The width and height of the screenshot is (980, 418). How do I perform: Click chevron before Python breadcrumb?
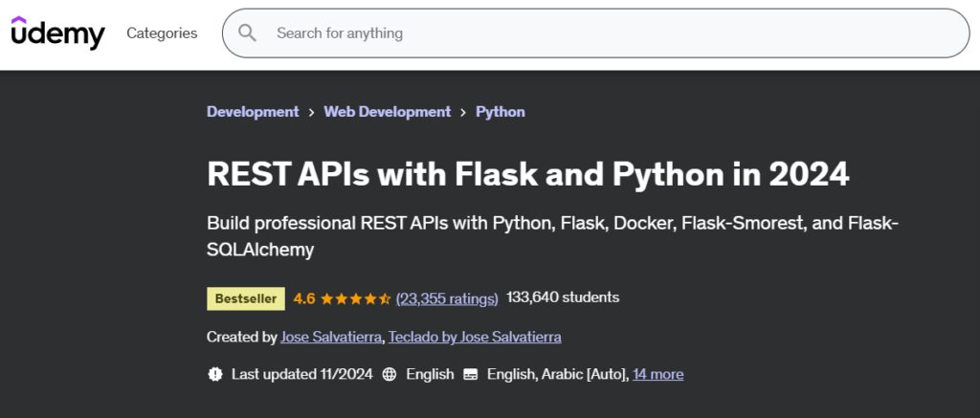(463, 113)
